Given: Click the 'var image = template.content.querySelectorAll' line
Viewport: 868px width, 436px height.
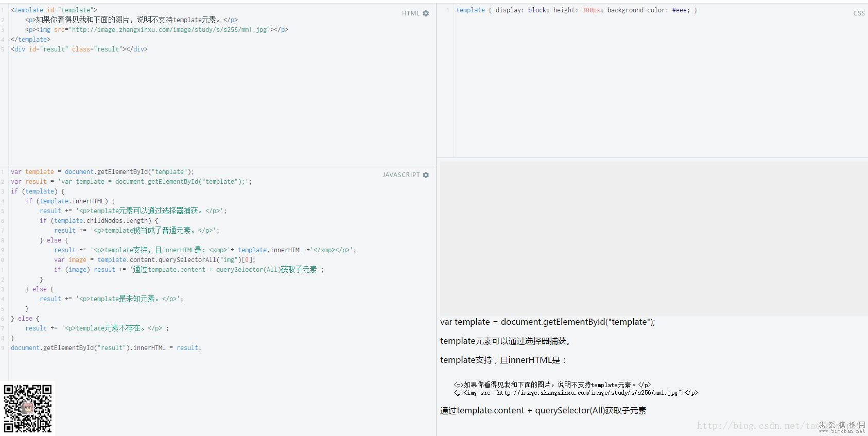Looking at the screenshot, I should [x=154, y=259].
